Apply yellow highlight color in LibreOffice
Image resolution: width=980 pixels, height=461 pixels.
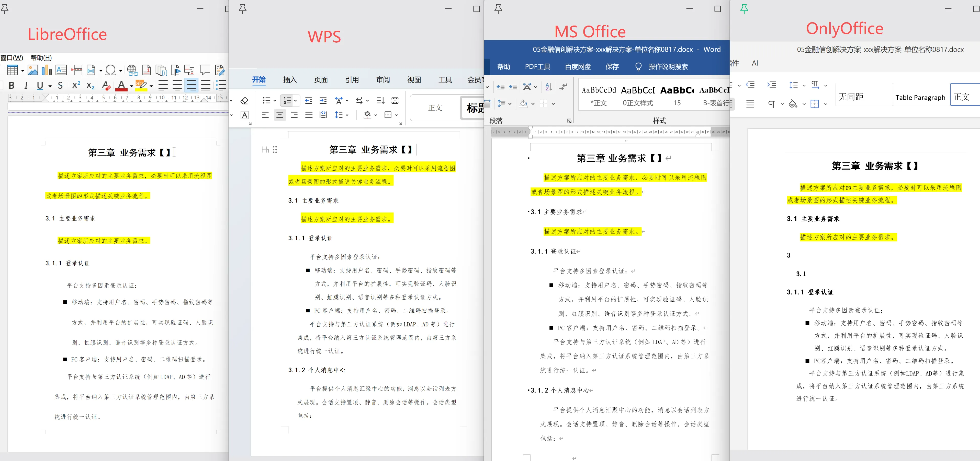coord(141,86)
